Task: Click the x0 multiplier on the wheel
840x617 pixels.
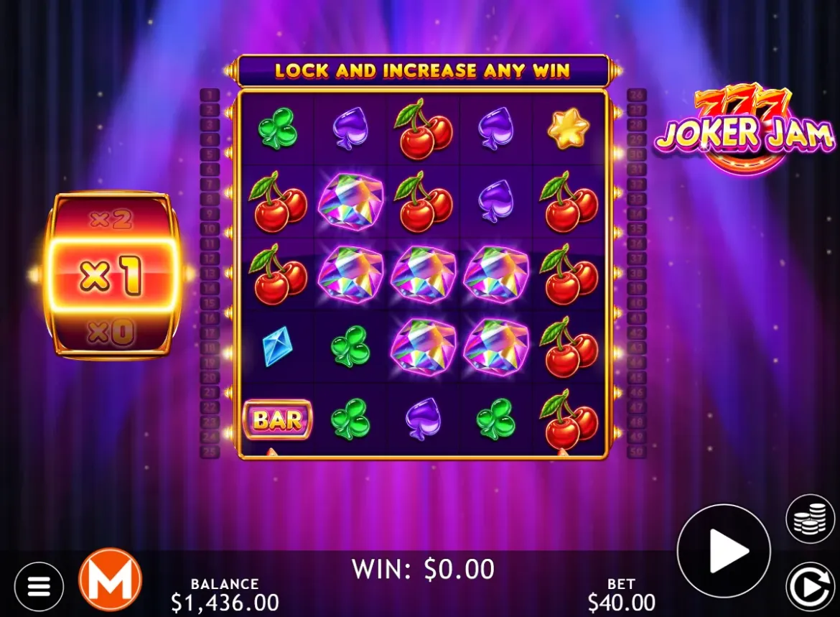Action: [111, 333]
